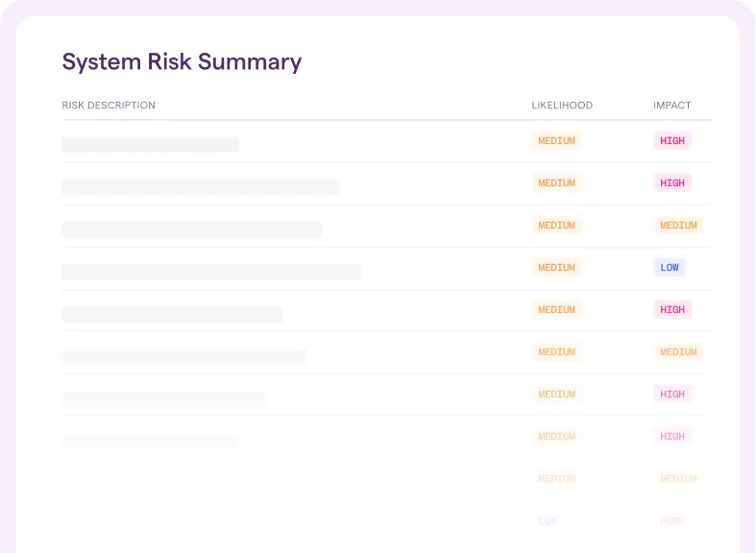Select the first risk description row
This screenshot has width=756, height=553.
150,145
